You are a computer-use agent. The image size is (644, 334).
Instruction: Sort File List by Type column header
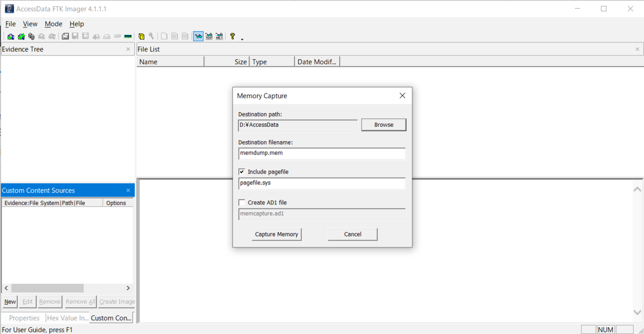tap(272, 62)
